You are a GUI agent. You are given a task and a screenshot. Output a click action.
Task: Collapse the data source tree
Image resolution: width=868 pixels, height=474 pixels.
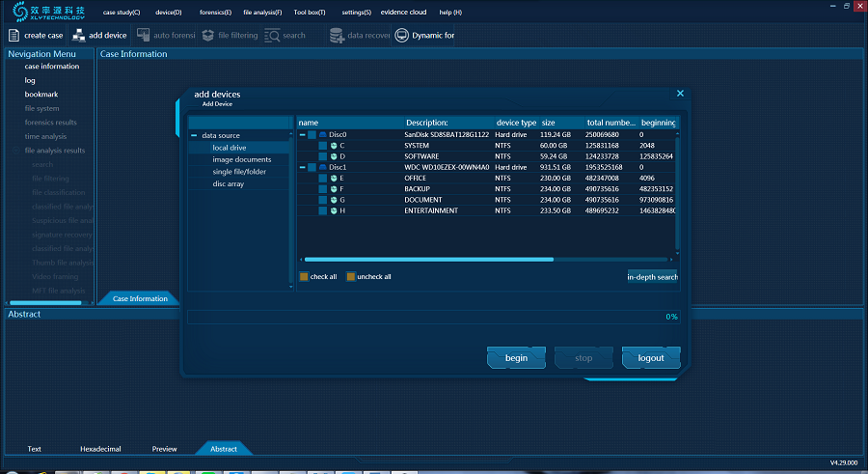coord(194,136)
